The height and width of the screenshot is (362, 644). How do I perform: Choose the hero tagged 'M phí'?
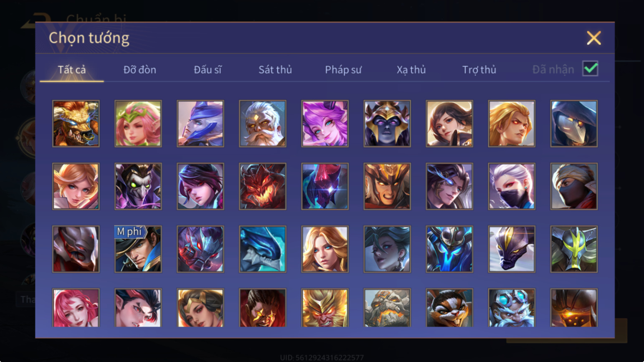pyautogui.click(x=138, y=249)
